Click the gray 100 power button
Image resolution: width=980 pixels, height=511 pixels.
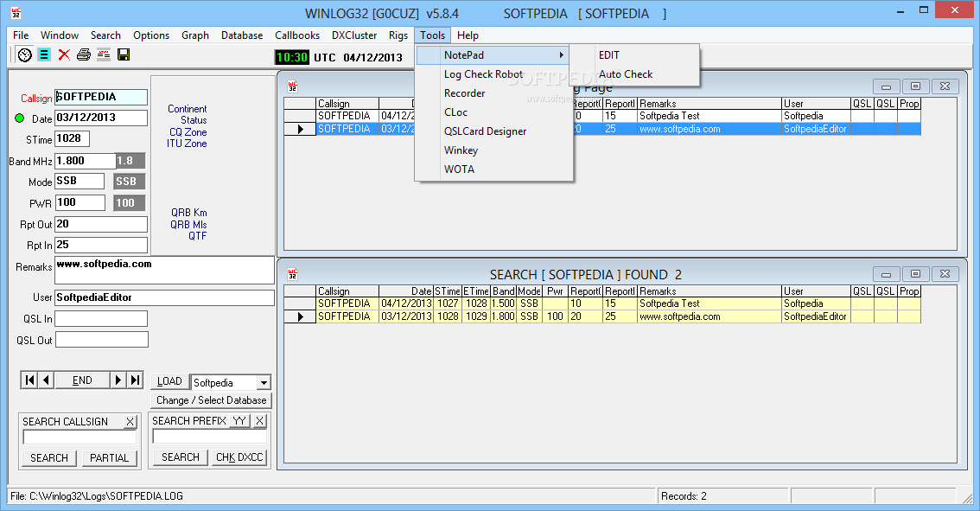130,202
